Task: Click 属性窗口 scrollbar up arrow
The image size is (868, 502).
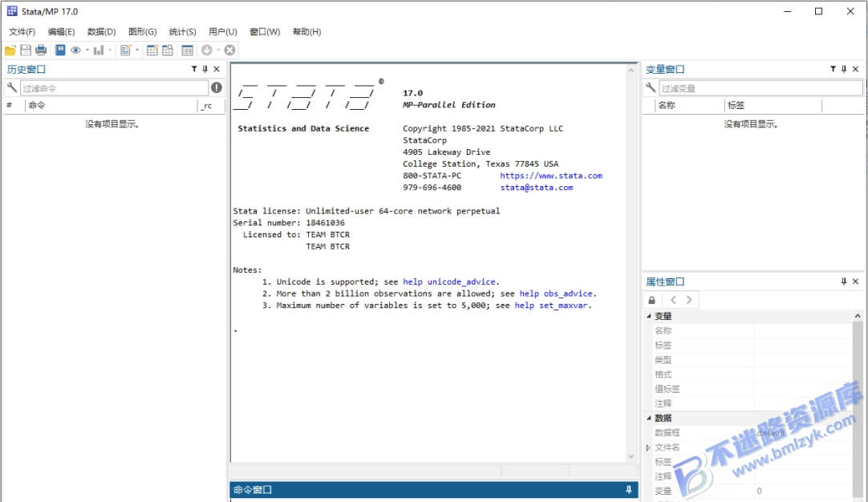Action: [x=858, y=316]
